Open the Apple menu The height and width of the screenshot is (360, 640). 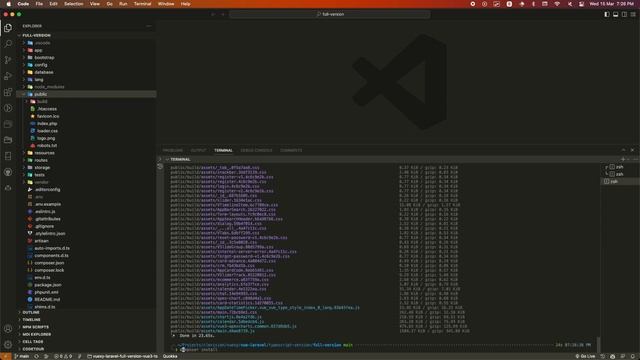8,4
